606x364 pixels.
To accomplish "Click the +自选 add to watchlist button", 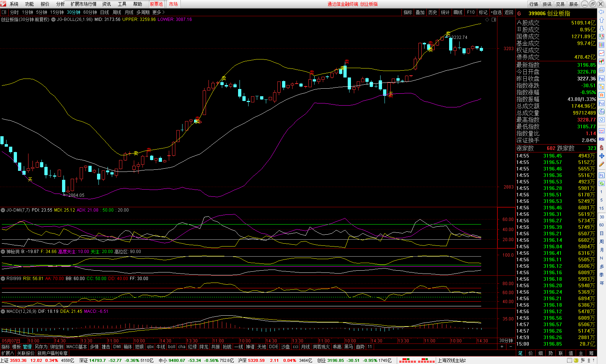I will click(496, 12).
